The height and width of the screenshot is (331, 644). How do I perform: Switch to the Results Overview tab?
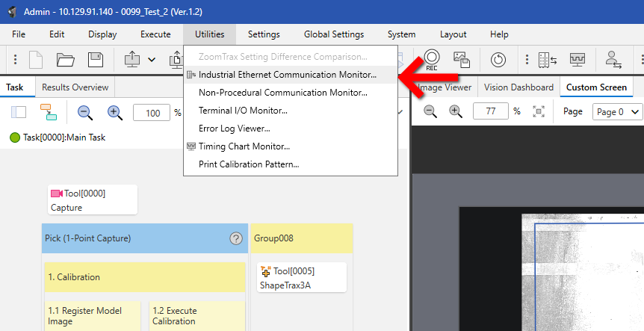point(75,87)
